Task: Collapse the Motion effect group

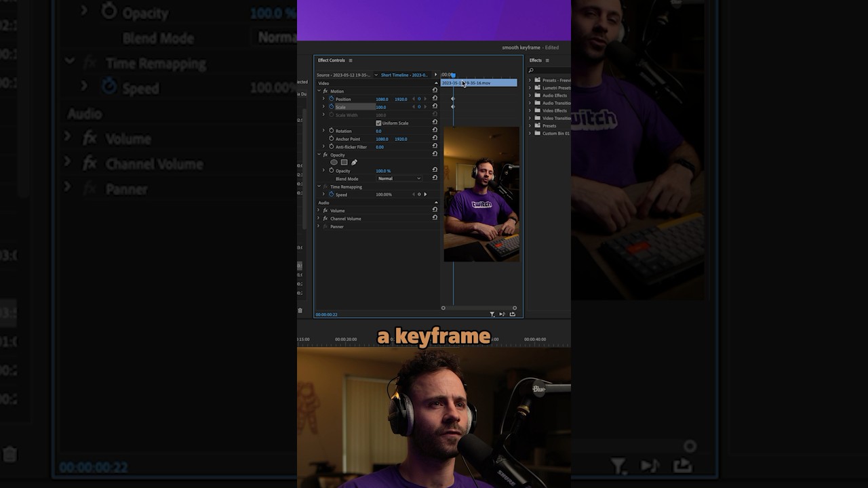Action: [x=319, y=91]
